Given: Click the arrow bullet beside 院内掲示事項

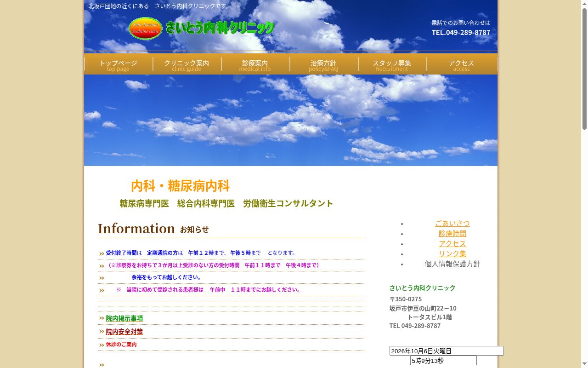Looking at the screenshot, I should 102,318.
